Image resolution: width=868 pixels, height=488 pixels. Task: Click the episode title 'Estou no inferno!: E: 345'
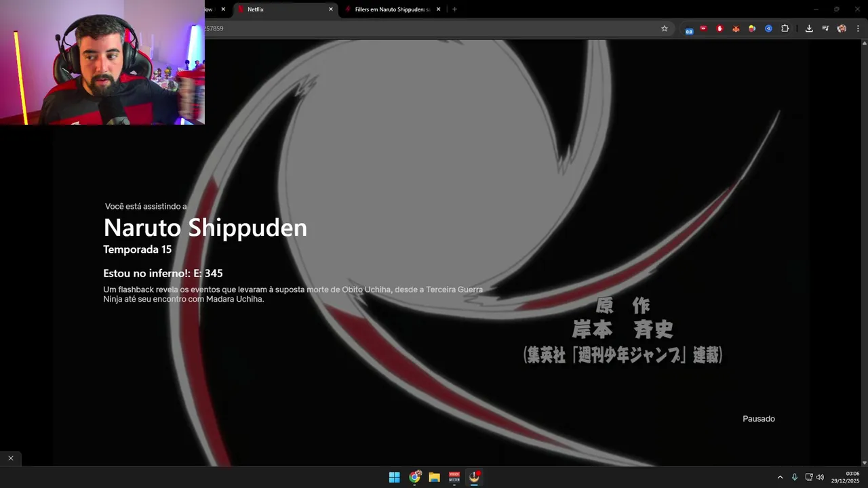point(163,273)
